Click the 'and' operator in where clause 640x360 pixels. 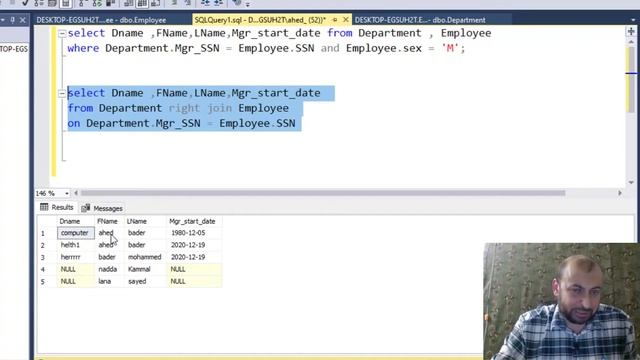point(330,48)
